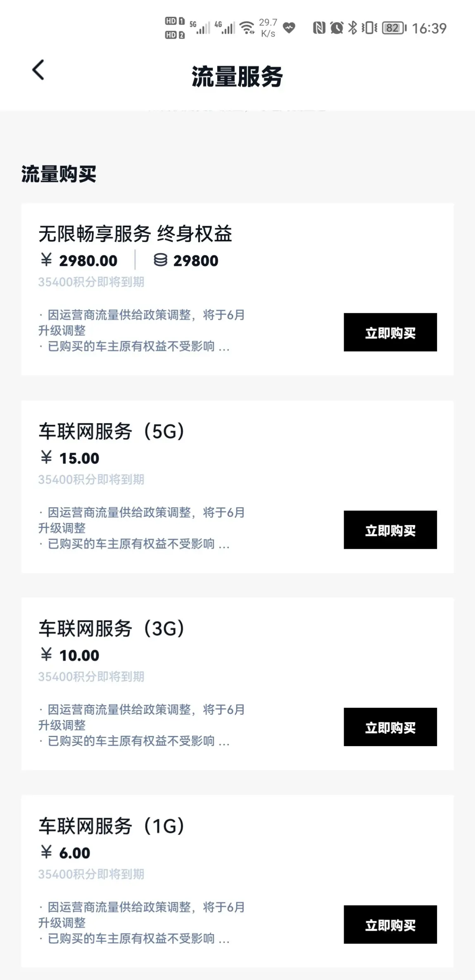Tap the battery indicator showing 82
Image resolution: width=475 pixels, height=980 pixels.
(x=394, y=28)
